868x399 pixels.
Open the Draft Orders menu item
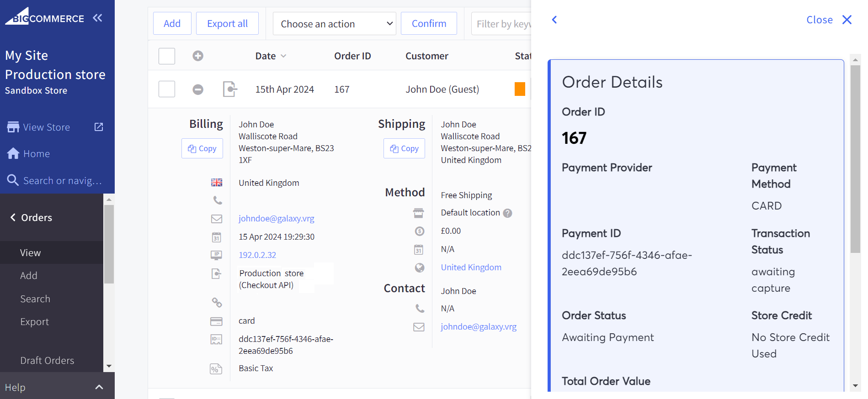[x=47, y=360]
